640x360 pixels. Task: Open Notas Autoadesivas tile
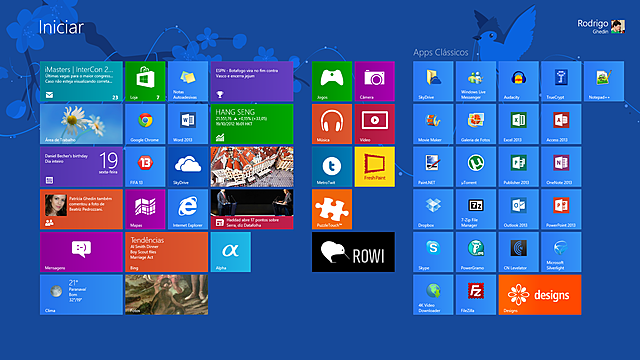188,81
